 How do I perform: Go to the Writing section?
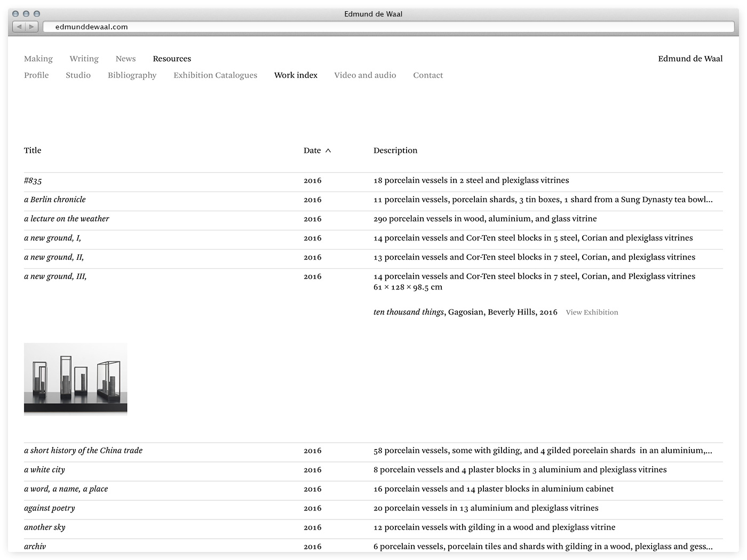(x=84, y=59)
